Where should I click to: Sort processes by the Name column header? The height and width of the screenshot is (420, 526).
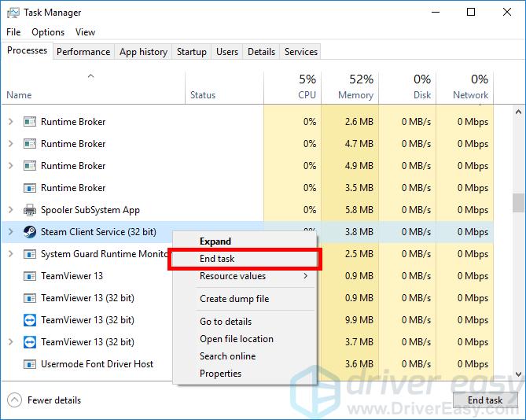[x=94, y=87]
